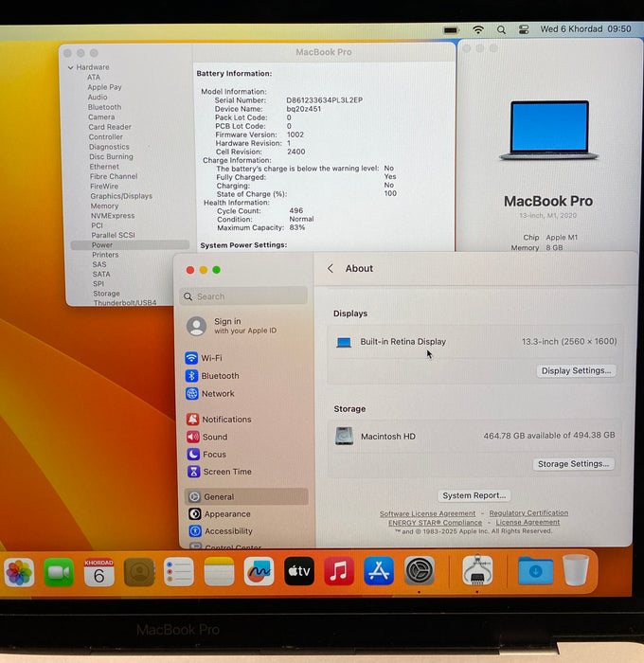Select Diagnostics in System Information sidebar
Screen dimensions: 644x663
(109, 147)
